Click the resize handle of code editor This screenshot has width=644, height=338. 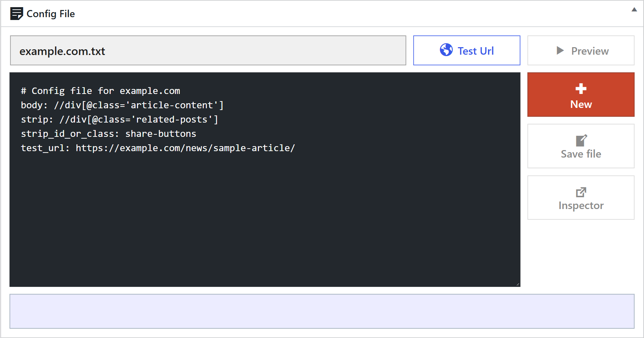click(x=517, y=284)
